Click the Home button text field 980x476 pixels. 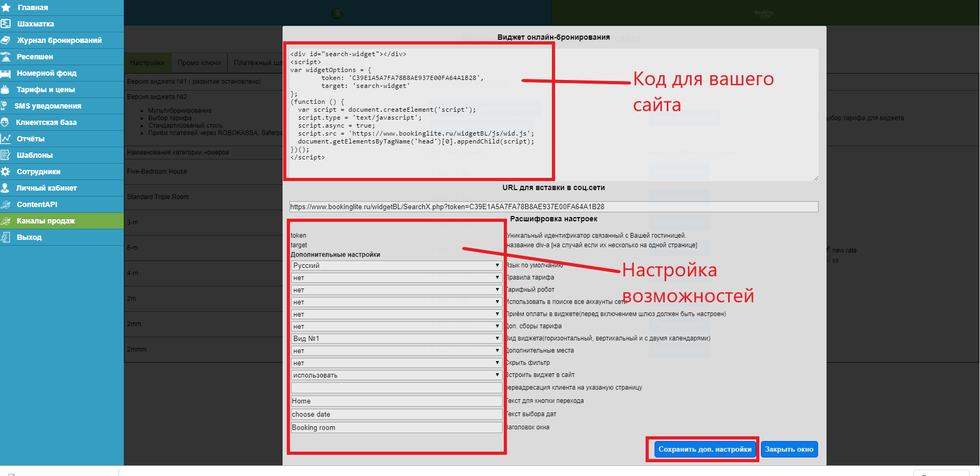(396, 401)
